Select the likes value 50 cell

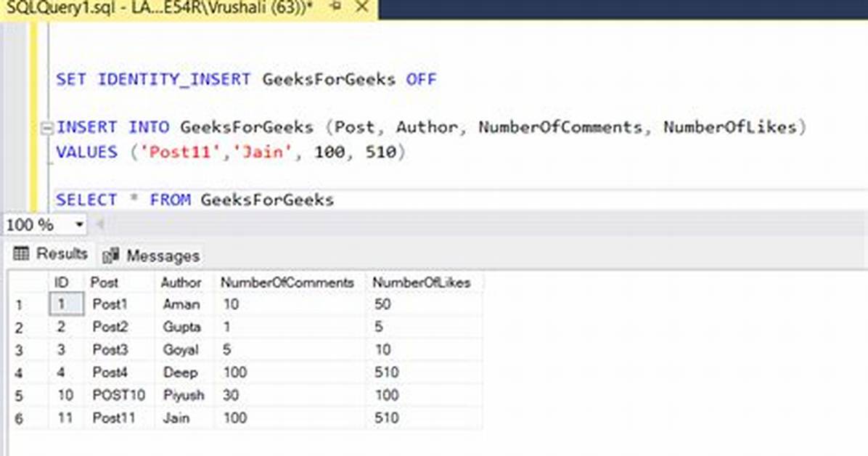pyautogui.click(x=424, y=304)
